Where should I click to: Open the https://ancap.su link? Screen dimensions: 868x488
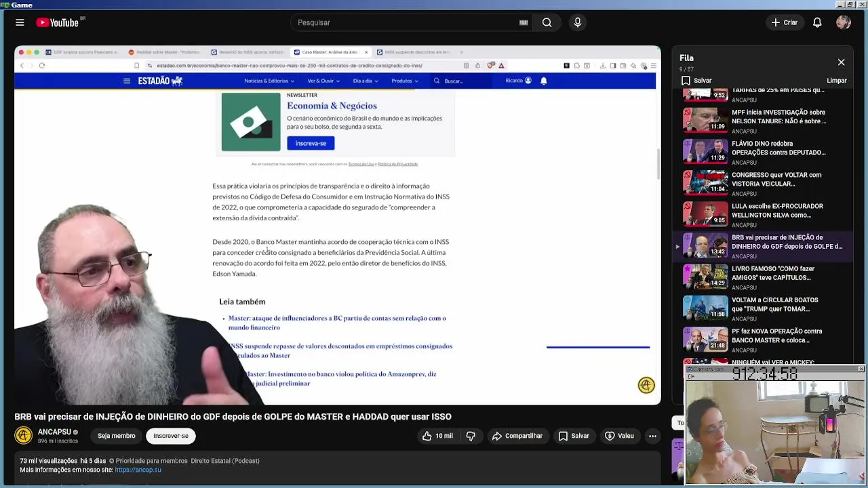tap(138, 470)
